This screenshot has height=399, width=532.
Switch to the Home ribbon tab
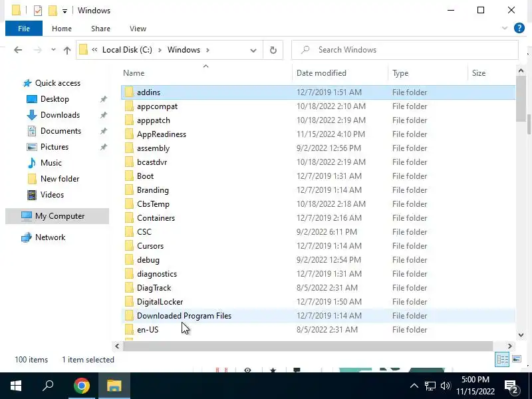point(62,29)
